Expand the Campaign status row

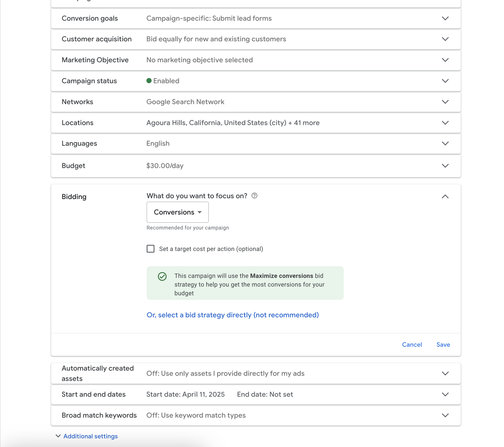coord(445,81)
